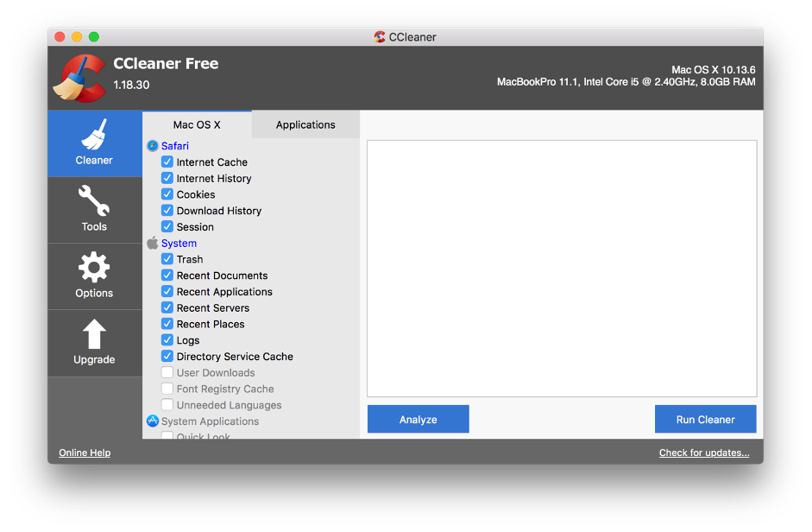The image size is (812, 532).
Task: Click the Upgrade arrow icon
Action: 94,334
